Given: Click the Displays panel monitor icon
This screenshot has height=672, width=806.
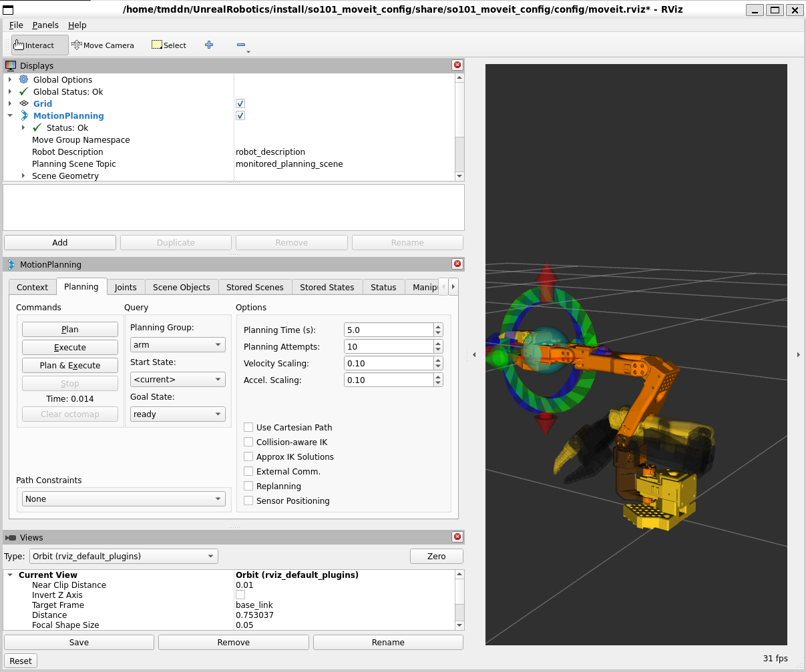Looking at the screenshot, I should pyautogui.click(x=11, y=65).
